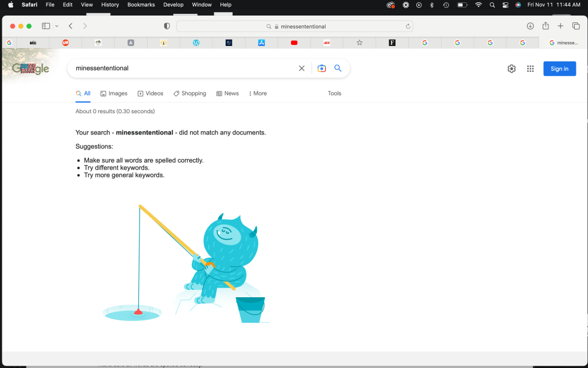Open Google Settings gear icon

512,69
